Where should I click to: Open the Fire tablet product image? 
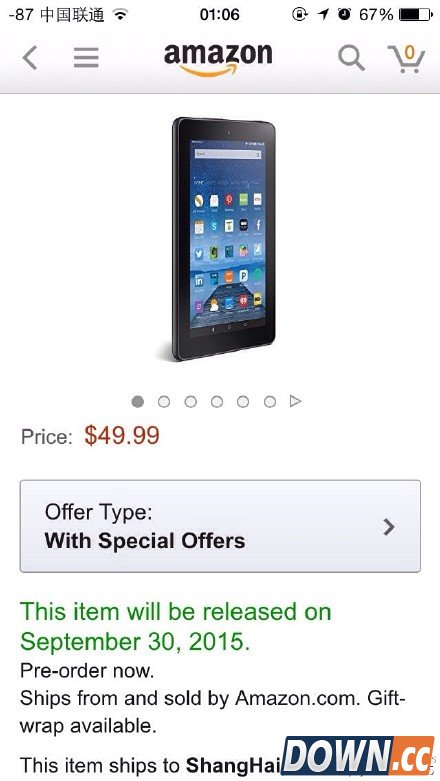click(x=224, y=239)
